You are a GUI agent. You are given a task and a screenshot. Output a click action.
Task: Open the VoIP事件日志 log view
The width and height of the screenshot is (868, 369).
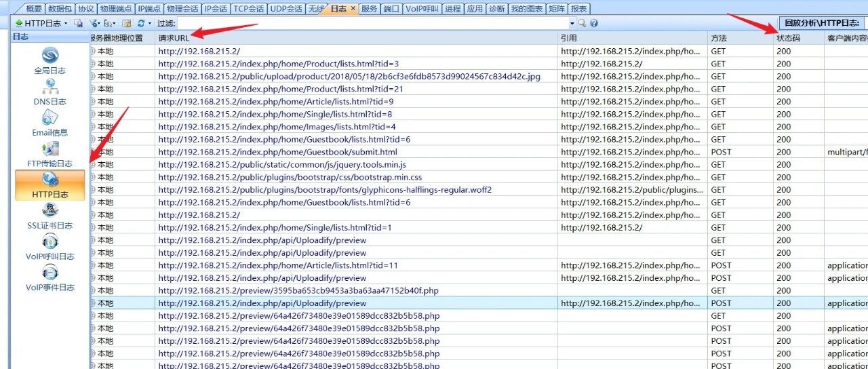(x=51, y=279)
